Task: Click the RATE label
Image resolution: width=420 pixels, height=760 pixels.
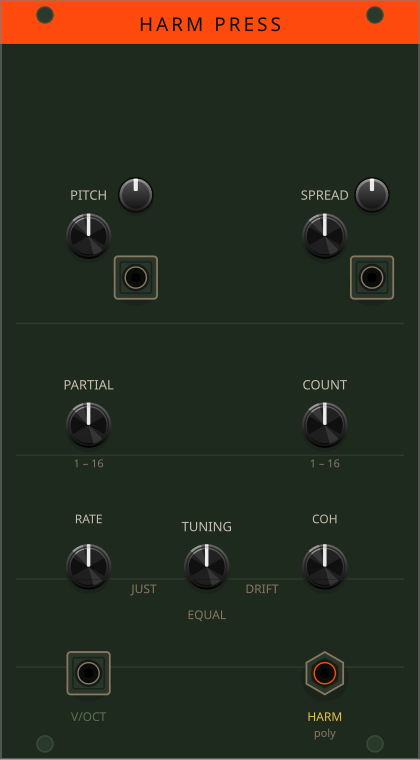Action: [x=89, y=519]
